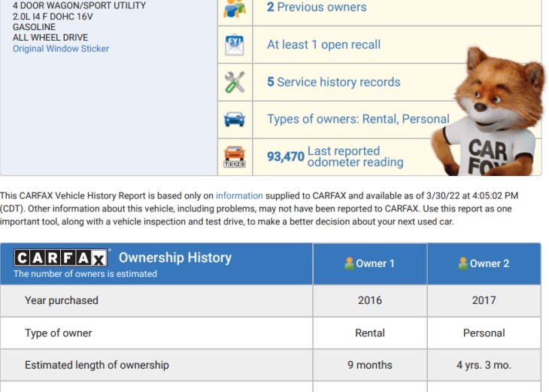Open At least 1 open recall link
Screen dimensions: 549x392
click(x=323, y=44)
